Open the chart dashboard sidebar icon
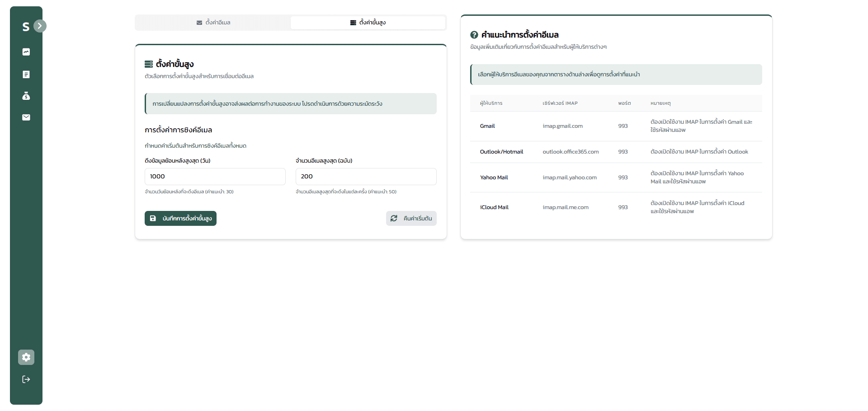Viewport: 868px width, 411px height. click(26, 52)
